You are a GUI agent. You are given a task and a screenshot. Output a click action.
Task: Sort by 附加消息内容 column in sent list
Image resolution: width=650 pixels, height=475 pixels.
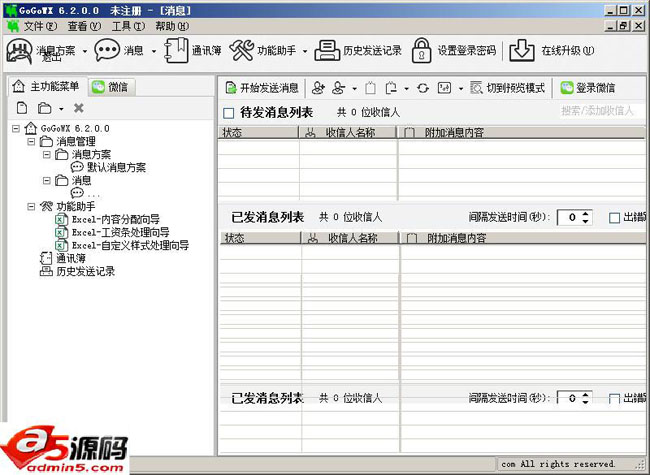(522, 238)
